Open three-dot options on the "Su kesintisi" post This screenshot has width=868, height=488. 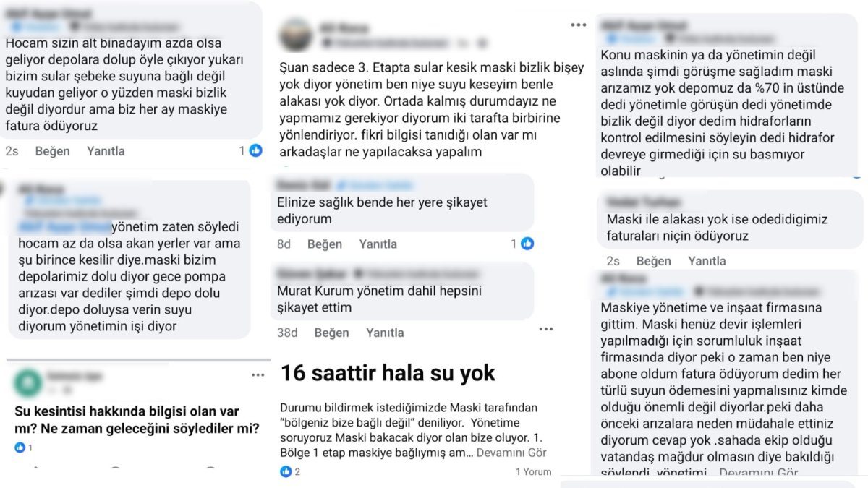(x=258, y=375)
